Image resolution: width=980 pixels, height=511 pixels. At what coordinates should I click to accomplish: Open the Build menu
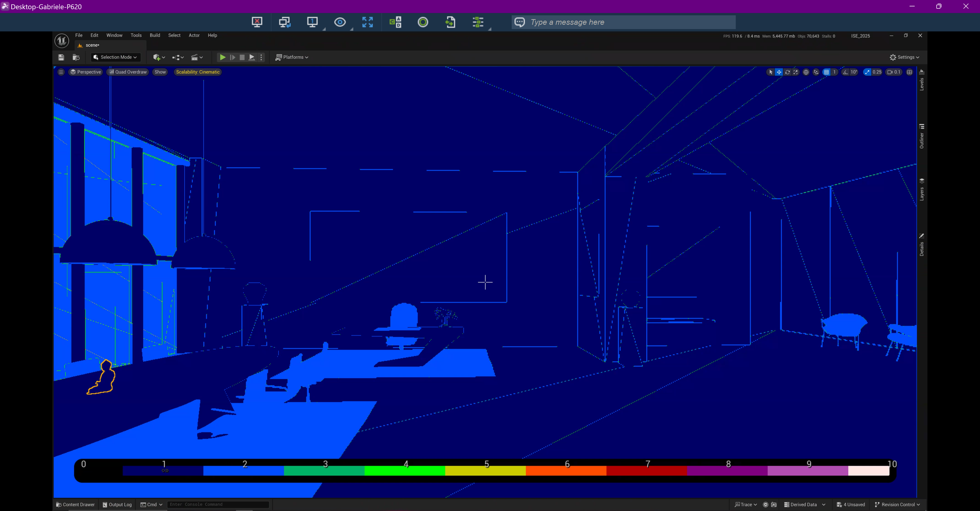155,35
